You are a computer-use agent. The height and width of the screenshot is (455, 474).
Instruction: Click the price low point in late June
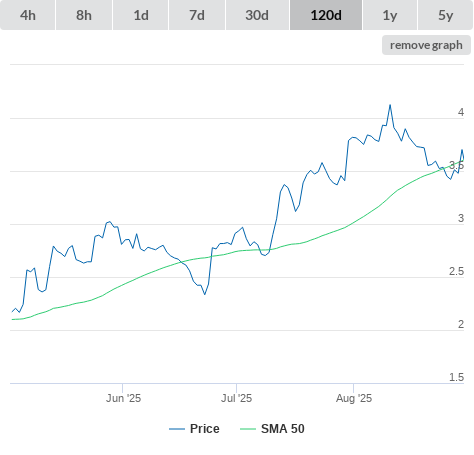pos(205,294)
